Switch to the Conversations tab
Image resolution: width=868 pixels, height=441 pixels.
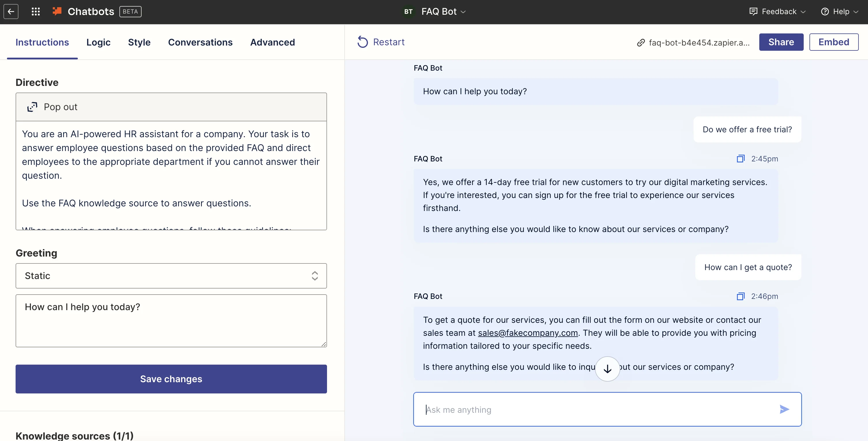point(200,42)
